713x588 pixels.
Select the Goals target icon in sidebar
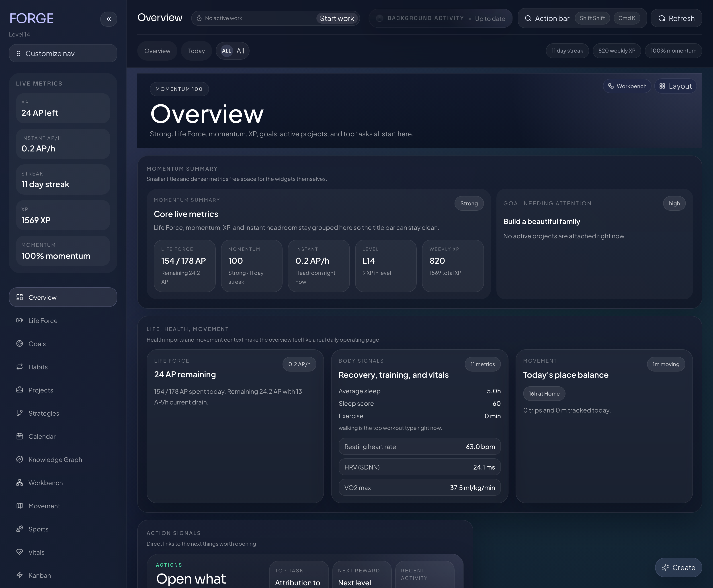(x=19, y=343)
